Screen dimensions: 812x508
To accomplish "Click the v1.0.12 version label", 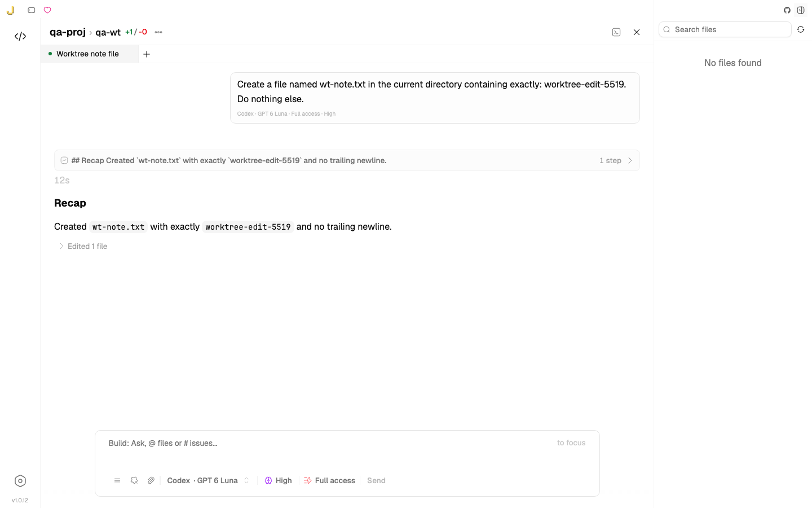I will pos(20,500).
